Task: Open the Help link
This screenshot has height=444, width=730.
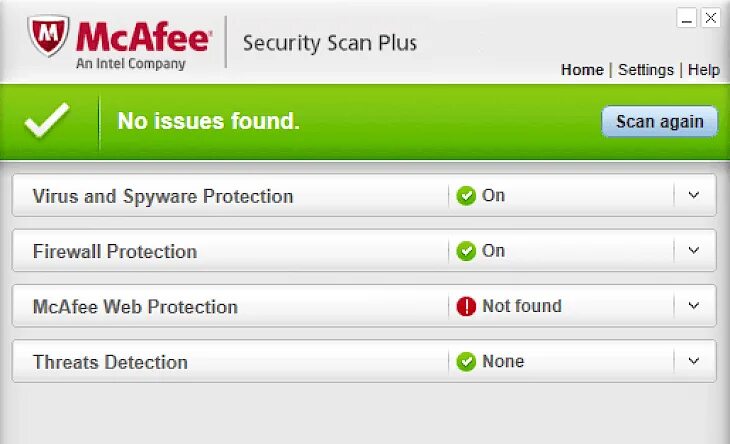Action: [704, 70]
